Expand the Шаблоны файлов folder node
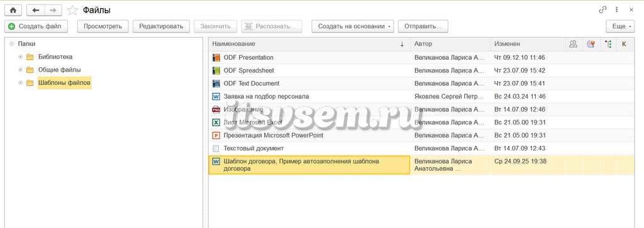The height and width of the screenshot is (228, 644). pyautogui.click(x=20, y=84)
